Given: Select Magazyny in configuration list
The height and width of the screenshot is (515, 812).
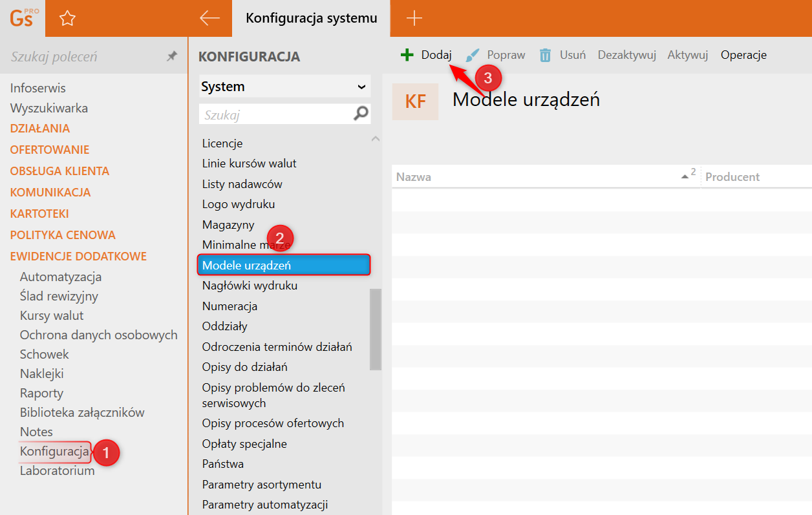Looking at the screenshot, I should (228, 225).
